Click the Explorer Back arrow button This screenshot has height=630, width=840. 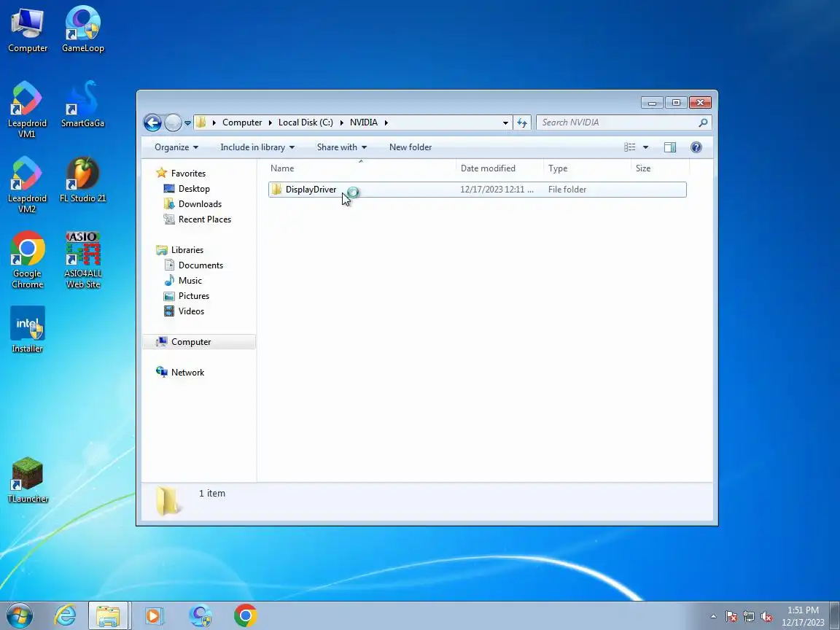pyautogui.click(x=152, y=122)
